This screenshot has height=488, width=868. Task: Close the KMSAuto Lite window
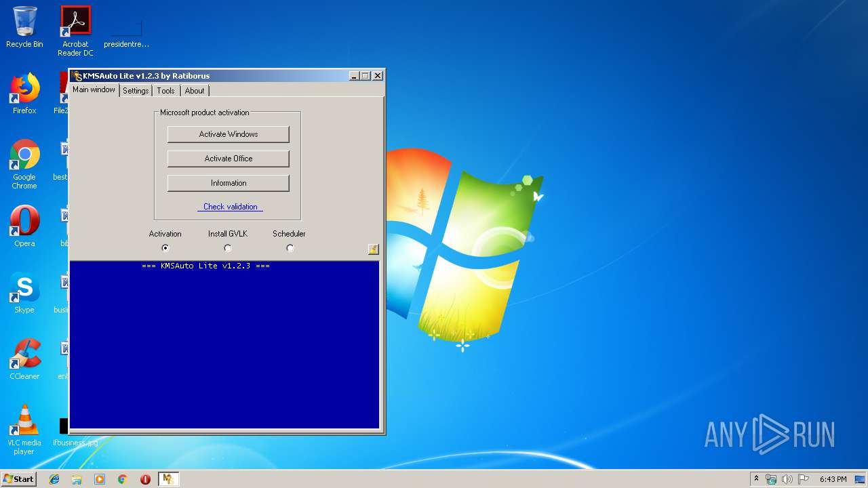pyautogui.click(x=378, y=76)
